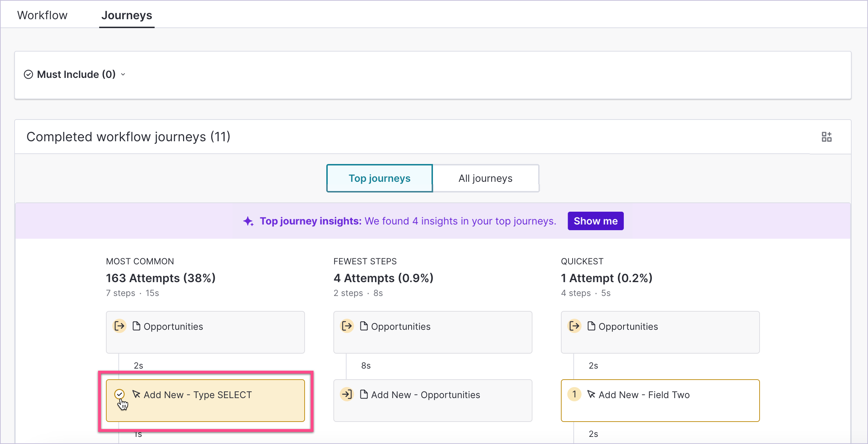
Task: Click the 7 steps · 15s summary
Action: (x=132, y=293)
